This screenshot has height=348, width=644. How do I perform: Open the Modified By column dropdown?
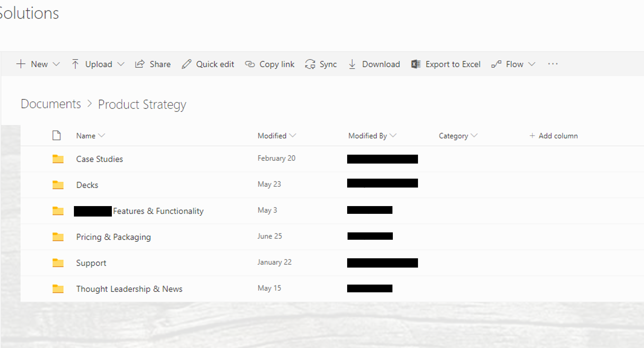(x=393, y=135)
